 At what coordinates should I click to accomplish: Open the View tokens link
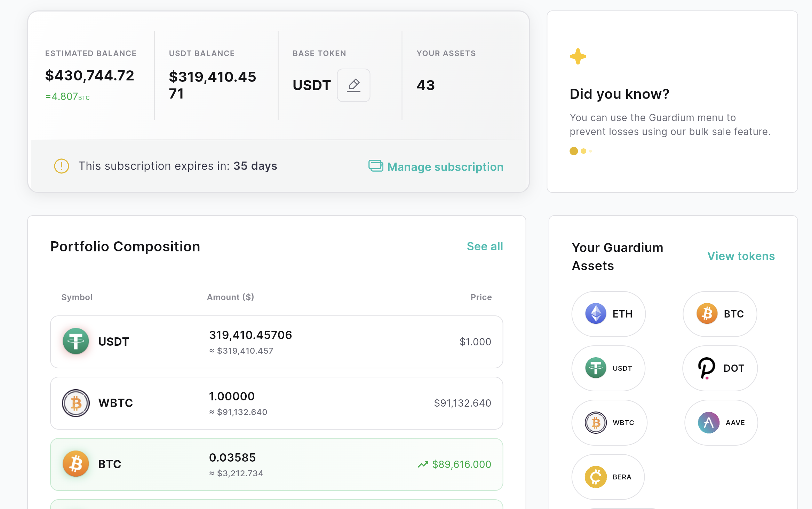(x=741, y=256)
